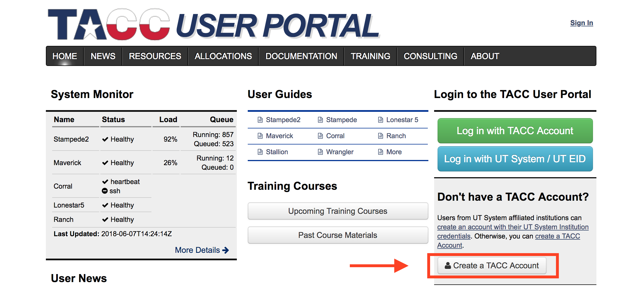Open the Maverick user guide
Viewport: 644px width, 297px height.
tap(275, 136)
